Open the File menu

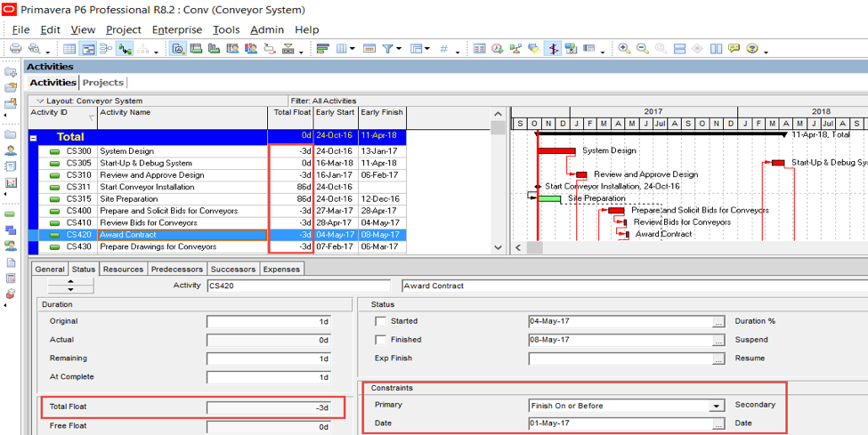pos(21,30)
